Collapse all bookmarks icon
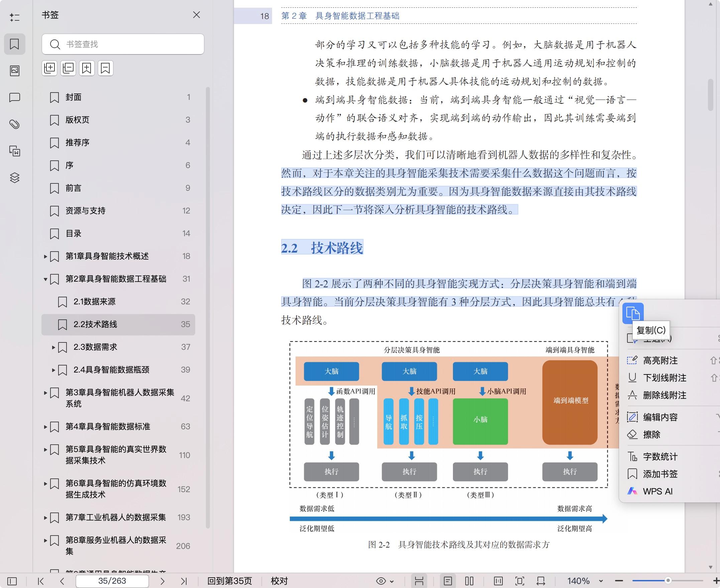 coord(68,68)
